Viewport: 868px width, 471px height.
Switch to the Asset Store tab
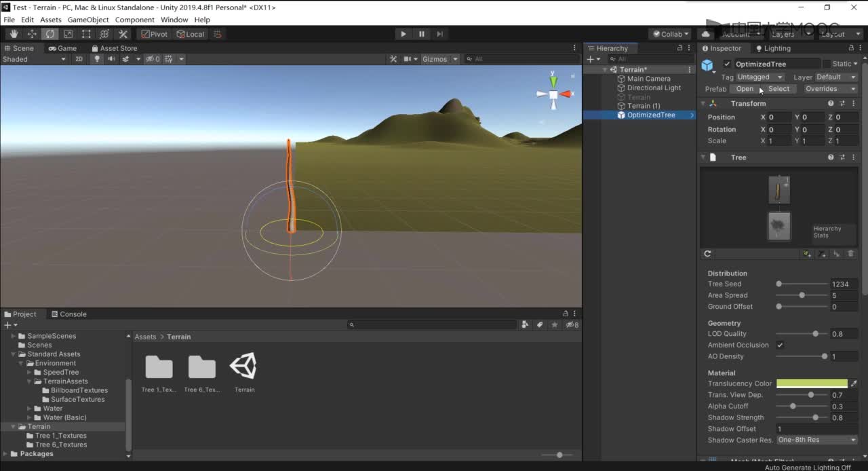click(x=114, y=48)
